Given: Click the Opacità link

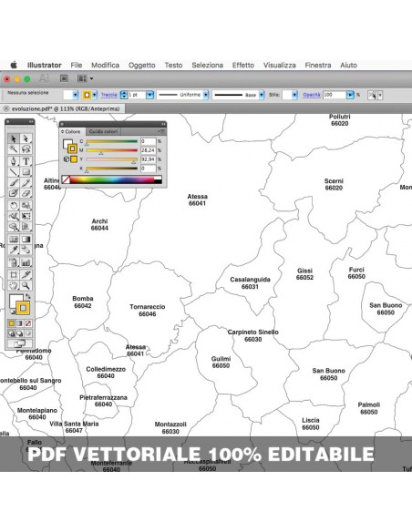Looking at the screenshot, I should pos(312,95).
